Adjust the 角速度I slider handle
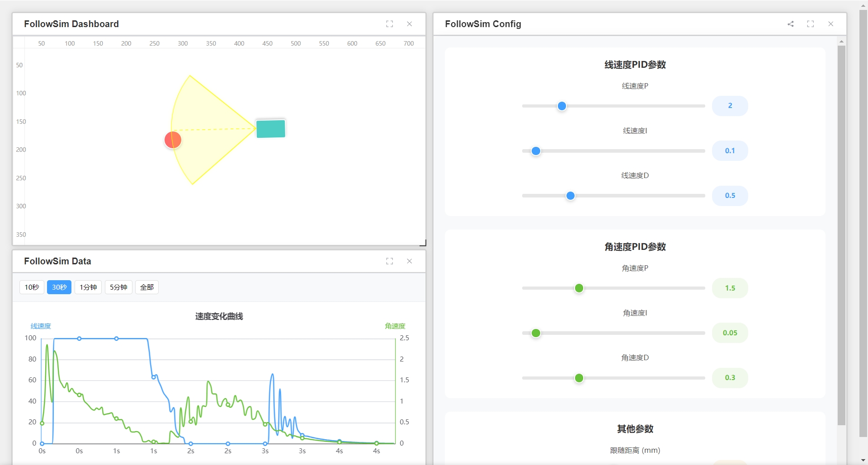Viewport: 868px width, 465px height. pyautogui.click(x=536, y=333)
